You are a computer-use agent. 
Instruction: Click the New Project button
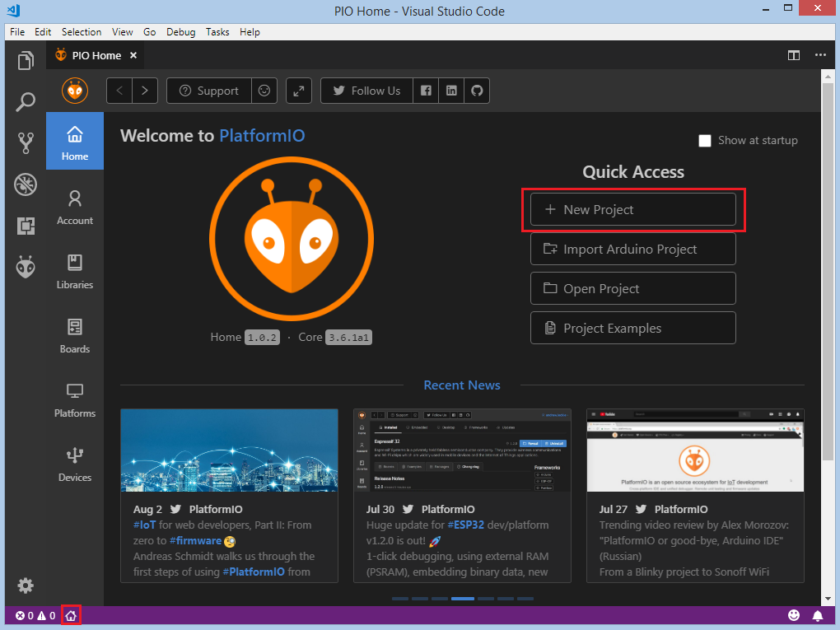(633, 209)
